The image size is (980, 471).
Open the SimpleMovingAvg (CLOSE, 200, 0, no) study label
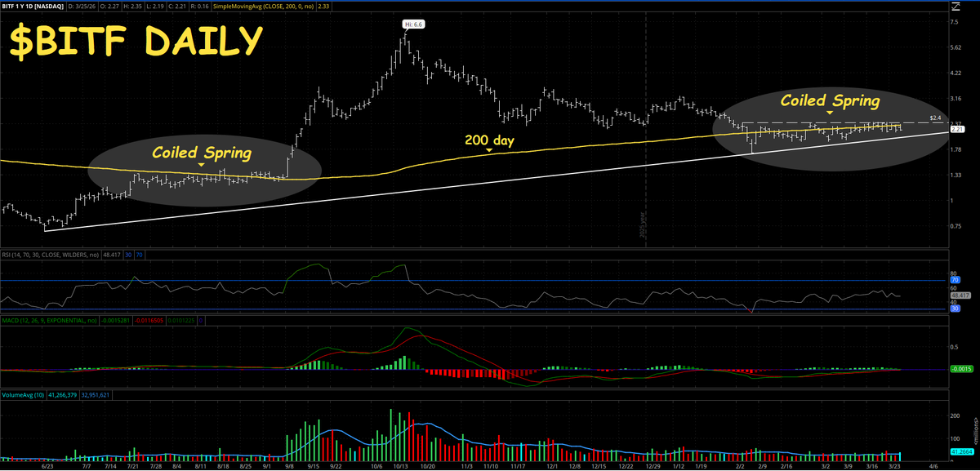click(261, 6)
